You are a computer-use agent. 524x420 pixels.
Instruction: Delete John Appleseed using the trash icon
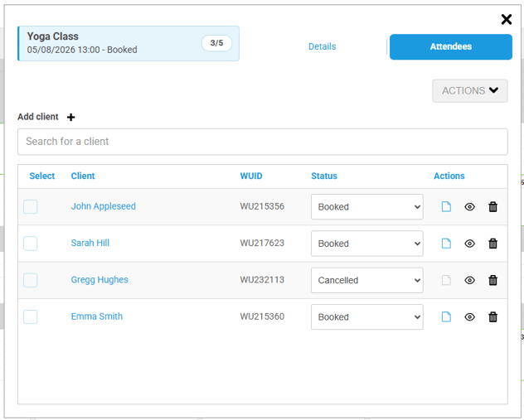(493, 206)
